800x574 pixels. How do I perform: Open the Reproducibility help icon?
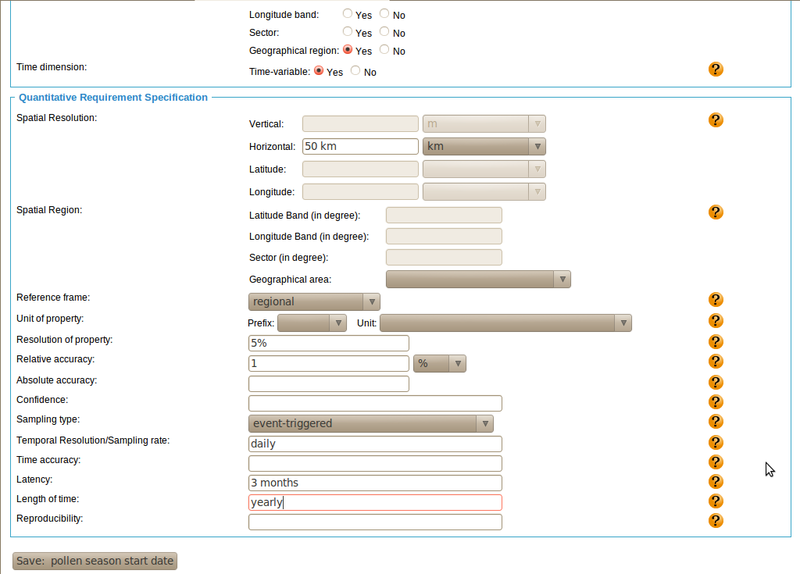pyautogui.click(x=715, y=520)
